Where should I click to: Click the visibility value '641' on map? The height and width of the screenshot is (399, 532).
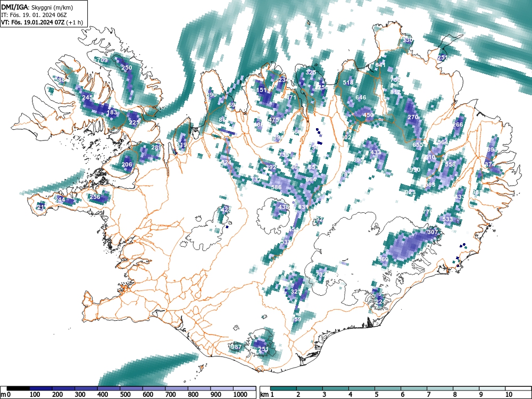point(381,65)
